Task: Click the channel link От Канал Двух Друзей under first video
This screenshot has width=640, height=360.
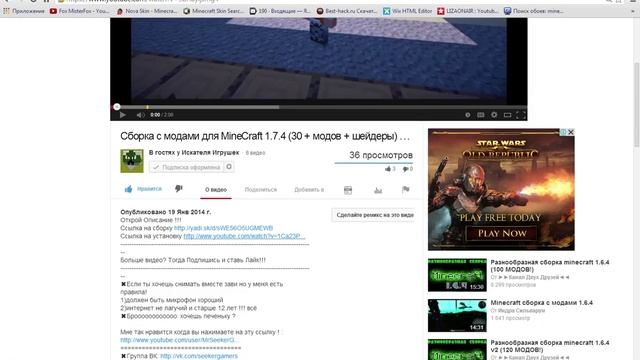Action: (530, 277)
